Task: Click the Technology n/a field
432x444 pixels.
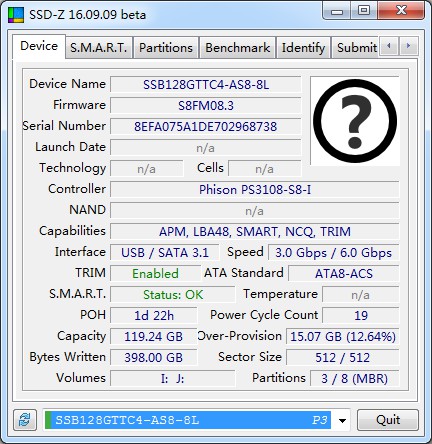Action: pos(147,169)
